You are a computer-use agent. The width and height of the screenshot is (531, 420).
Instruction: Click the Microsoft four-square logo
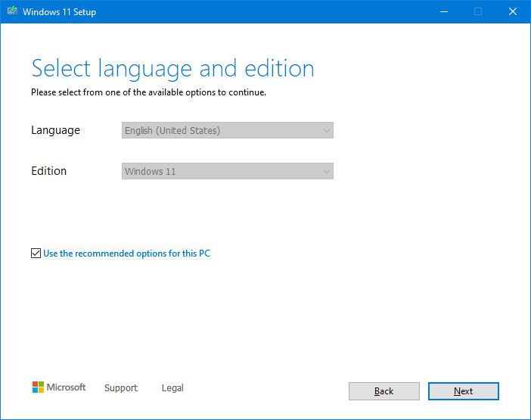[38, 387]
